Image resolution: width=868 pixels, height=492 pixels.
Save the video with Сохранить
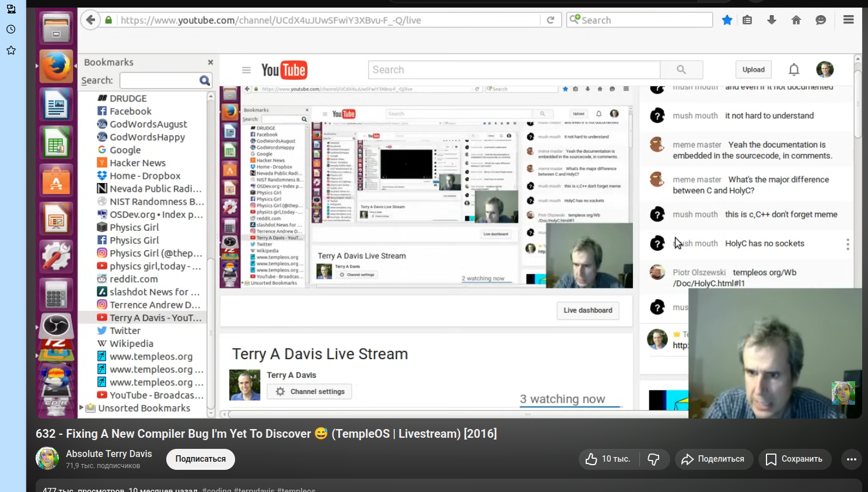(795, 459)
